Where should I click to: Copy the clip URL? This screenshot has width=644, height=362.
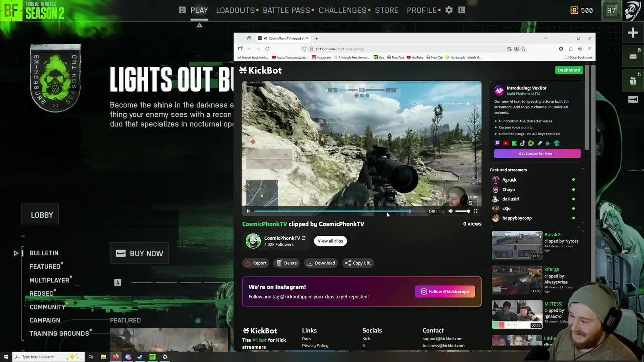(358, 263)
